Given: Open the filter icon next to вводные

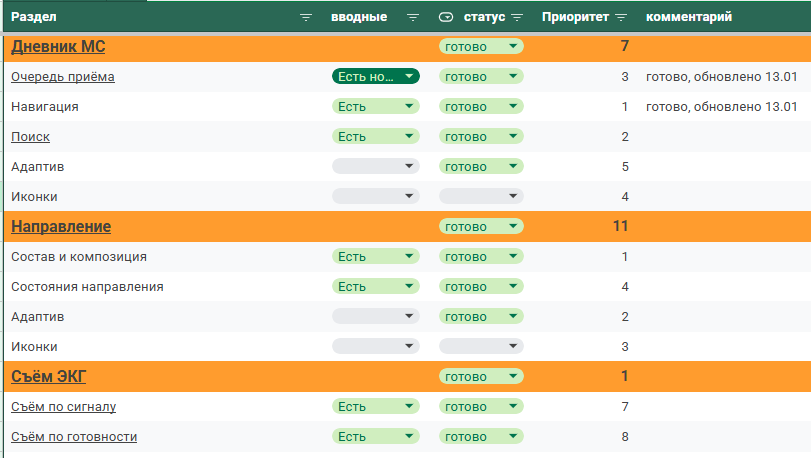Looking at the screenshot, I should coord(412,18).
